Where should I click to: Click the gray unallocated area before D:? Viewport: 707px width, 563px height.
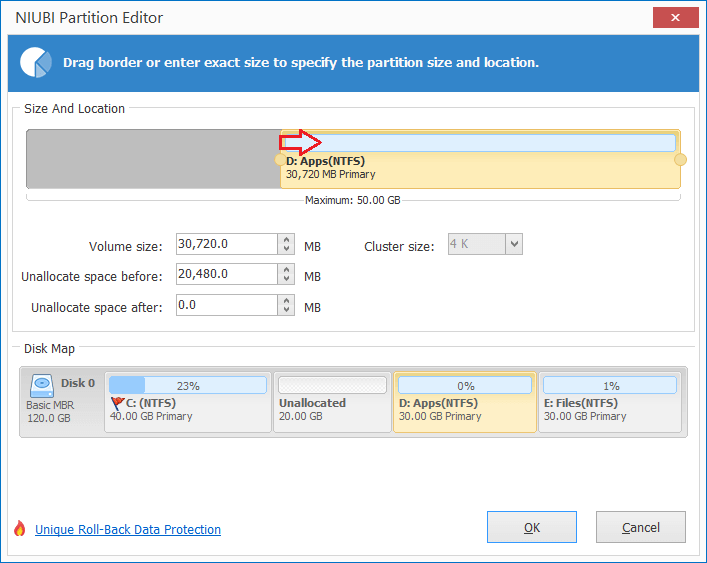tap(153, 159)
